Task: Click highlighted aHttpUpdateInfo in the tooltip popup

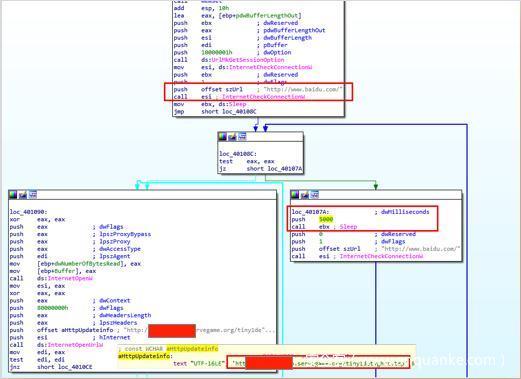Action: (x=192, y=349)
